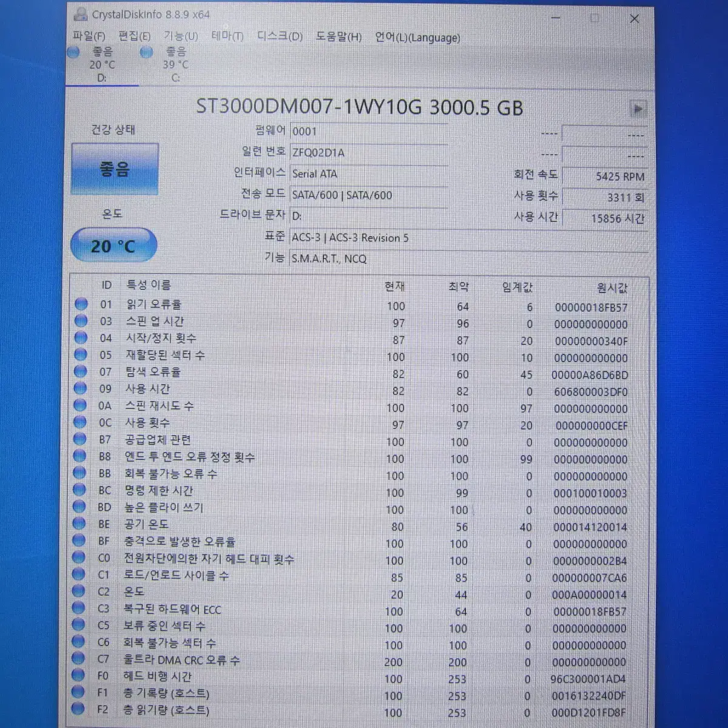Click the status dot for C2 온도
This screenshot has width=728, height=728.
[x=79, y=591]
